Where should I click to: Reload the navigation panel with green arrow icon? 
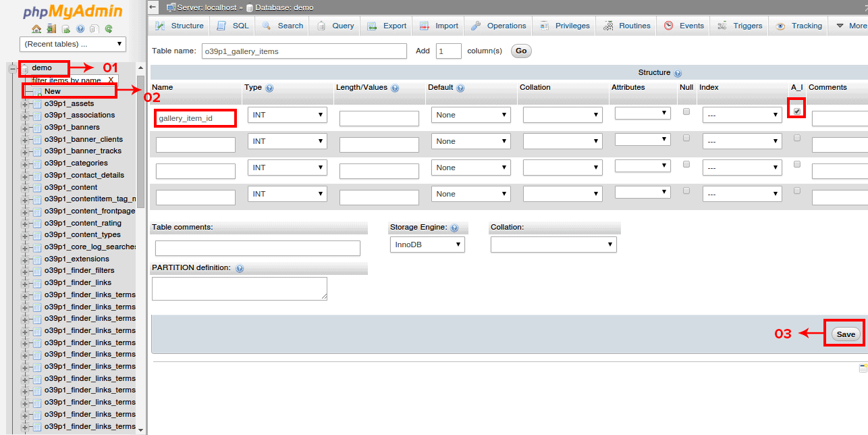click(109, 29)
